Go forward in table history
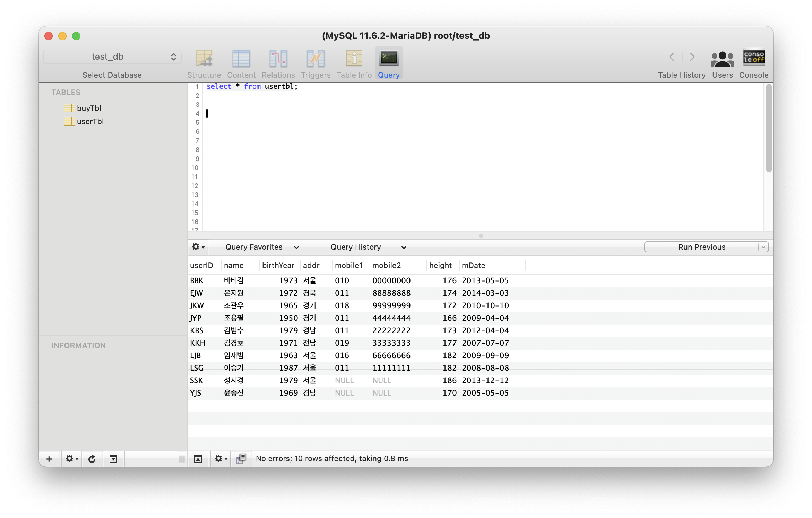Image resolution: width=812 pixels, height=518 pixels. coord(692,57)
